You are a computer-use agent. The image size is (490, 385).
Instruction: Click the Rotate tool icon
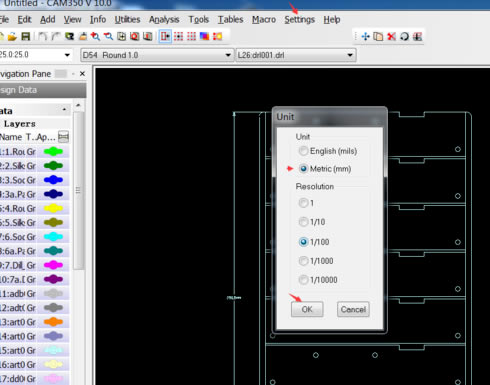[404, 36]
